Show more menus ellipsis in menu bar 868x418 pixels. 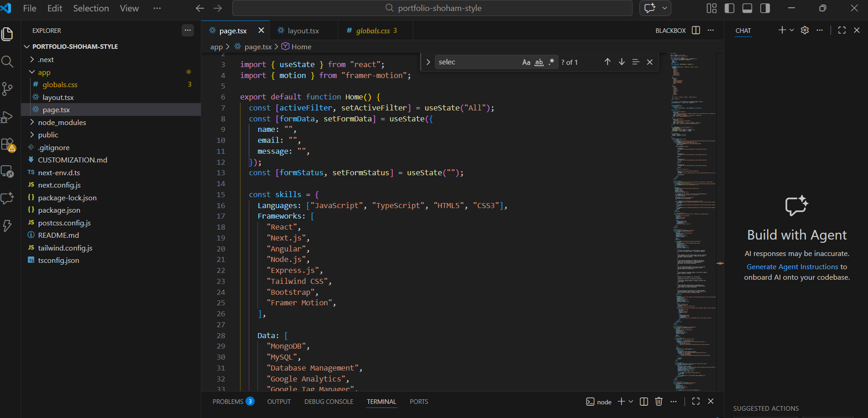coord(157,8)
